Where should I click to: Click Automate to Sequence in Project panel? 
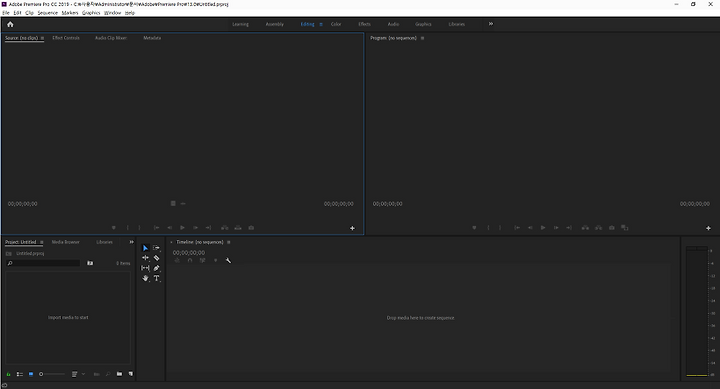pyautogui.click(x=96, y=374)
